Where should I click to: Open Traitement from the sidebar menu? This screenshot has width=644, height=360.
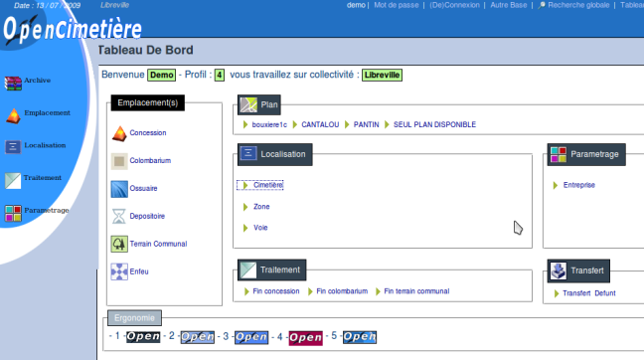tap(43, 178)
